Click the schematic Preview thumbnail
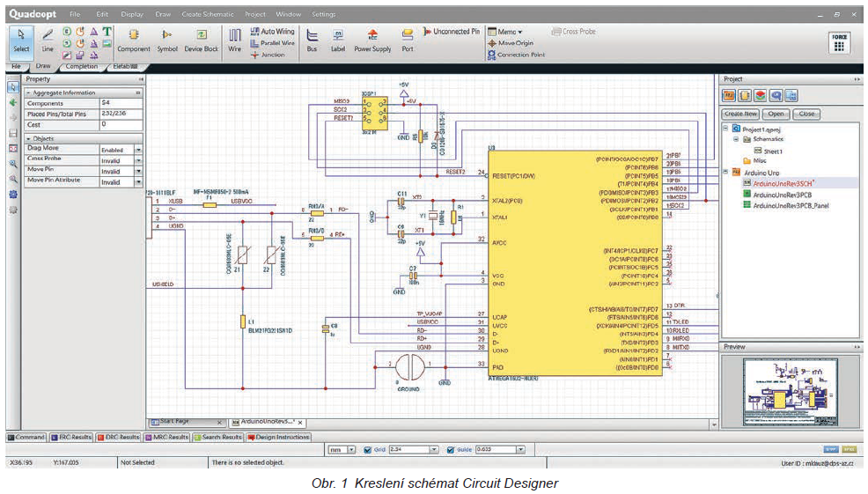The width and height of the screenshot is (868, 494). [x=790, y=392]
